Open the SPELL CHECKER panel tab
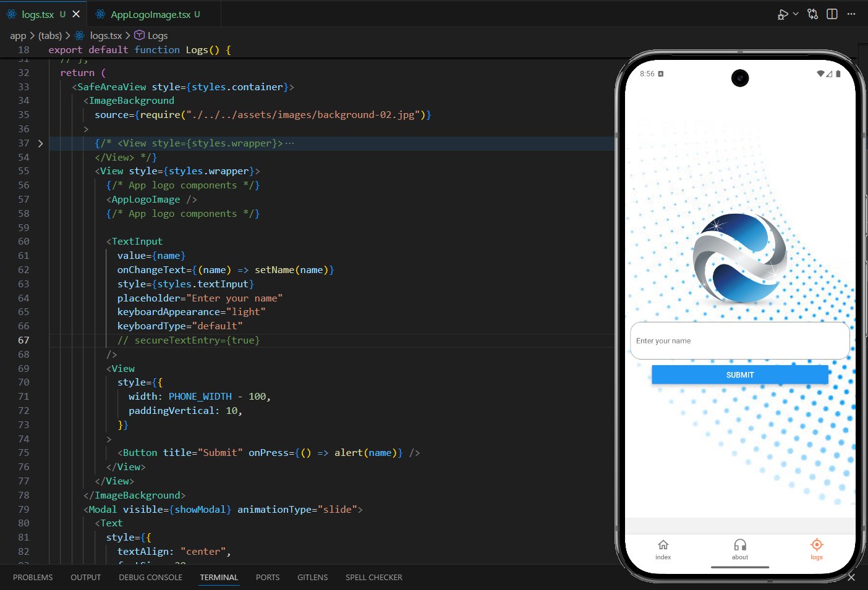 [x=373, y=577]
